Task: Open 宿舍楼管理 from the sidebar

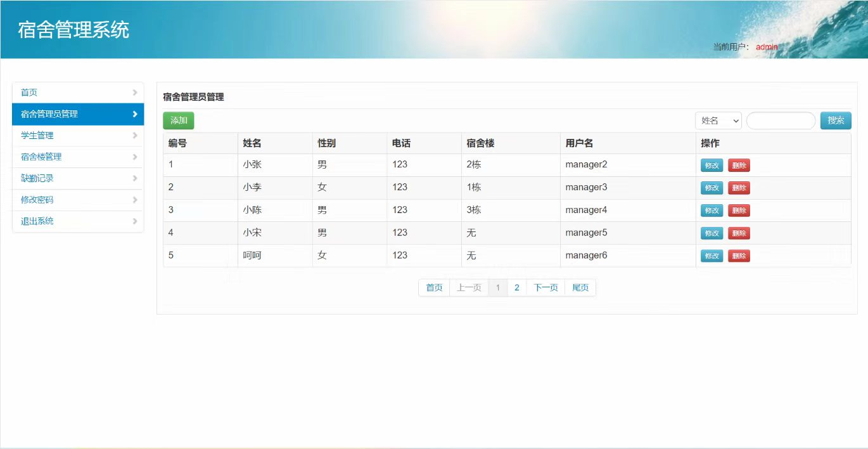Action: click(x=78, y=157)
